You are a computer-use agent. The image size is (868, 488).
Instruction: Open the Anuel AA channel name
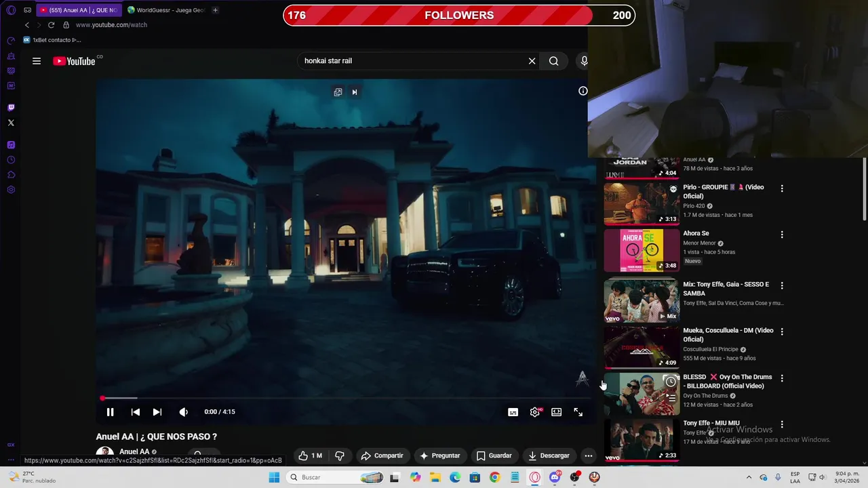(134, 452)
